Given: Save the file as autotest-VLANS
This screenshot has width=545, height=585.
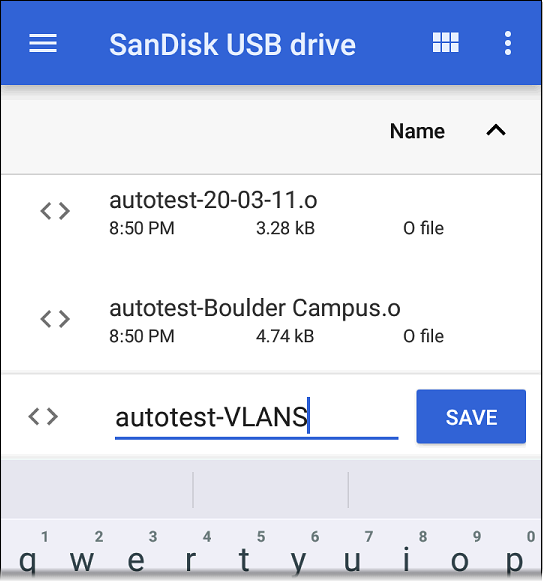Looking at the screenshot, I should [x=471, y=416].
